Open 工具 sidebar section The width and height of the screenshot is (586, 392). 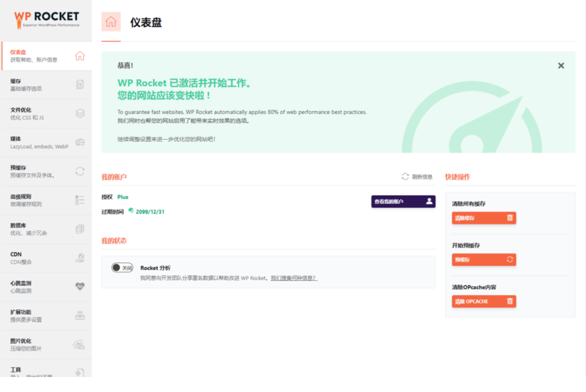47,368
